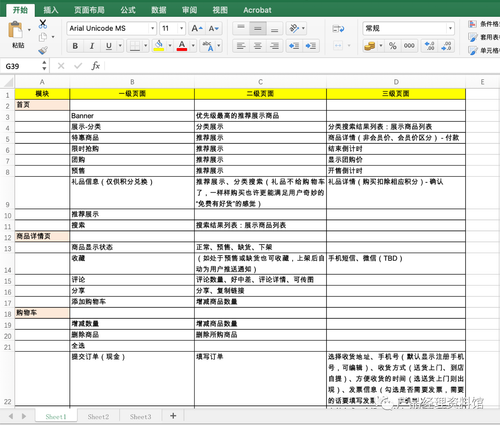
Task: Toggle bold formatting
Action: [75, 46]
